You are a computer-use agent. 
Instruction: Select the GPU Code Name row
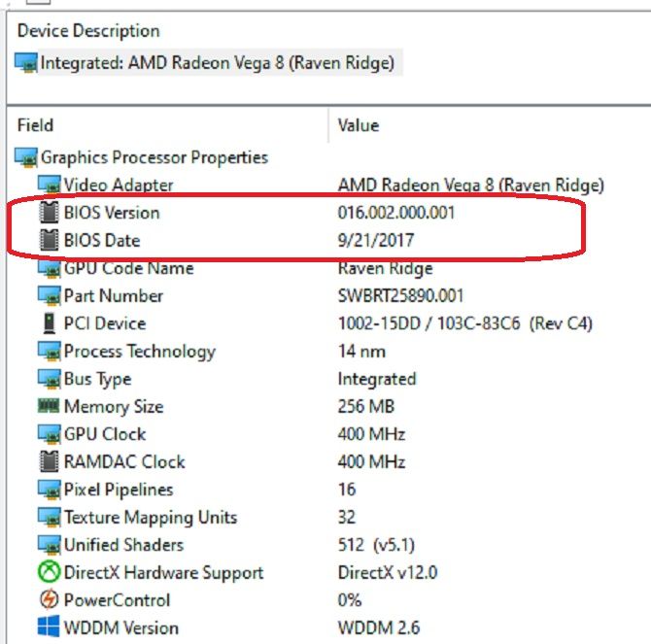coord(128,268)
